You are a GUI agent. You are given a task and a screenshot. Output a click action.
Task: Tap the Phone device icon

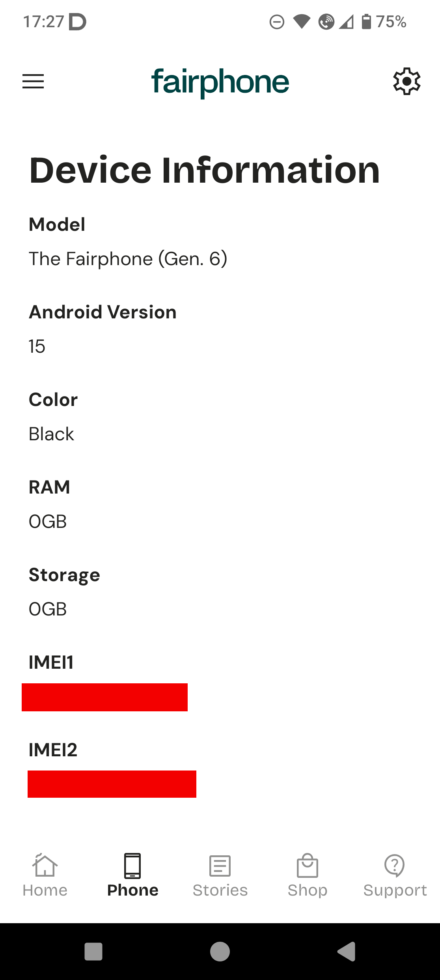point(132,866)
